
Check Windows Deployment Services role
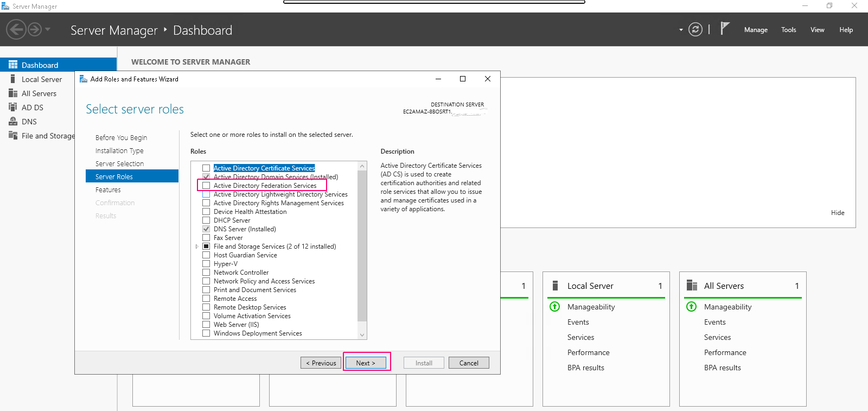[x=206, y=333]
